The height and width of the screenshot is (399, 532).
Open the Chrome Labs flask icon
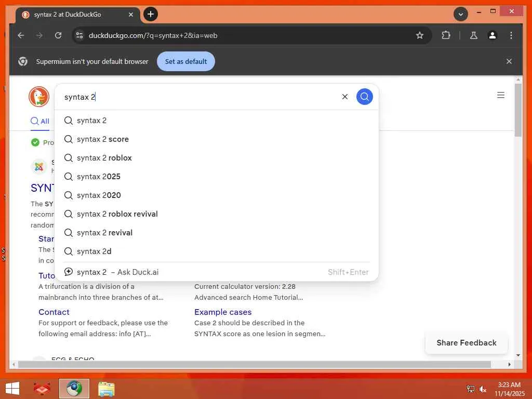474,35
